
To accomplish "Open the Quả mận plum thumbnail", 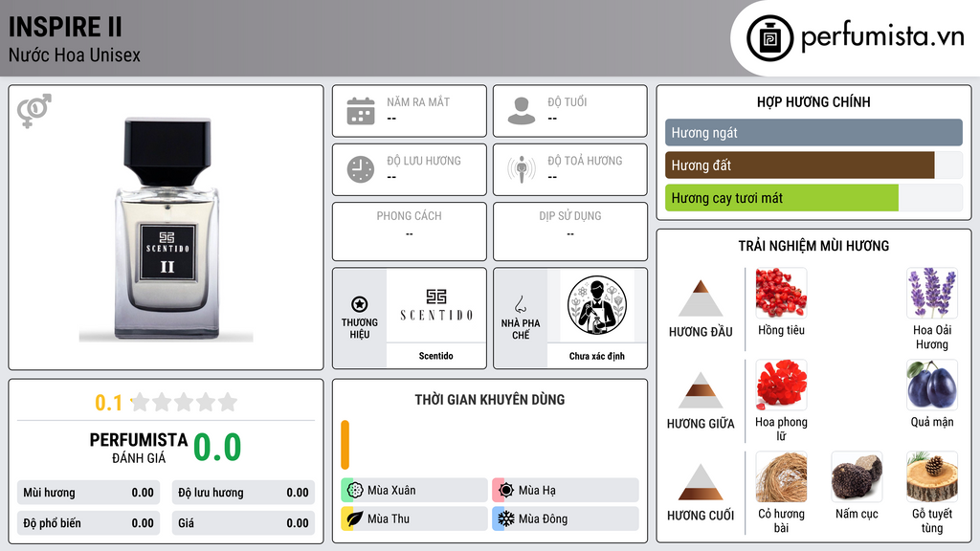I will (932, 385).
